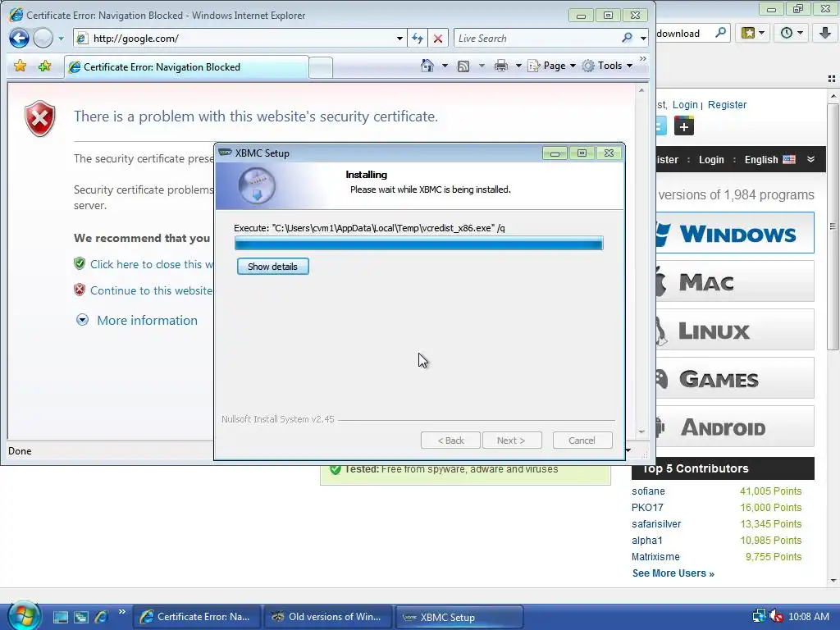The width and height of the screenshot is (840, 630).
Task: Click the search magnifier beside download text
Action: pos(720,33)
